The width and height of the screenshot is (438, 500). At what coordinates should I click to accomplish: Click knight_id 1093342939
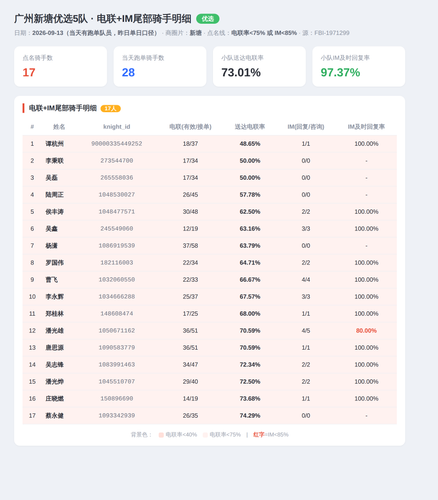pyautogui.click(x=117, y=416)
